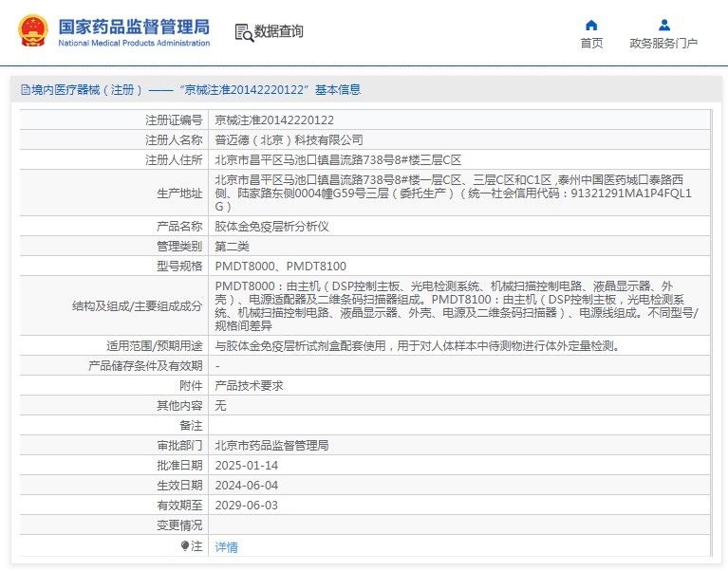Click the 产品储存条件及有效期 label
The image size is (728, 571).
click(x=145, y=366)
